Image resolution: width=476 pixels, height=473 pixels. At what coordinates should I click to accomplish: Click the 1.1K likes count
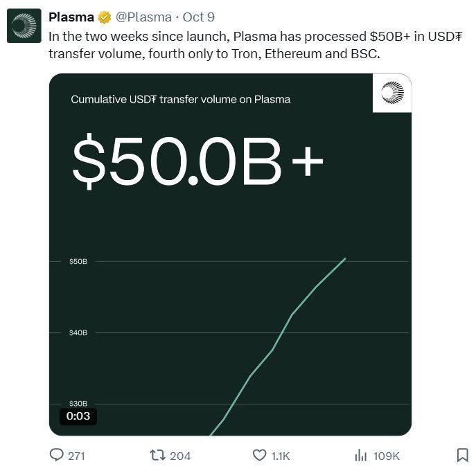click(x=281, y=456)
